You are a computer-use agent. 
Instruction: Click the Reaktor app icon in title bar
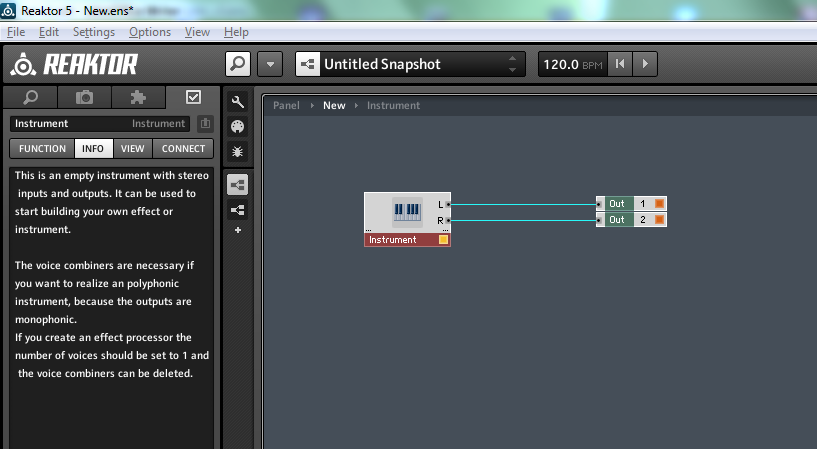[8, 10]
